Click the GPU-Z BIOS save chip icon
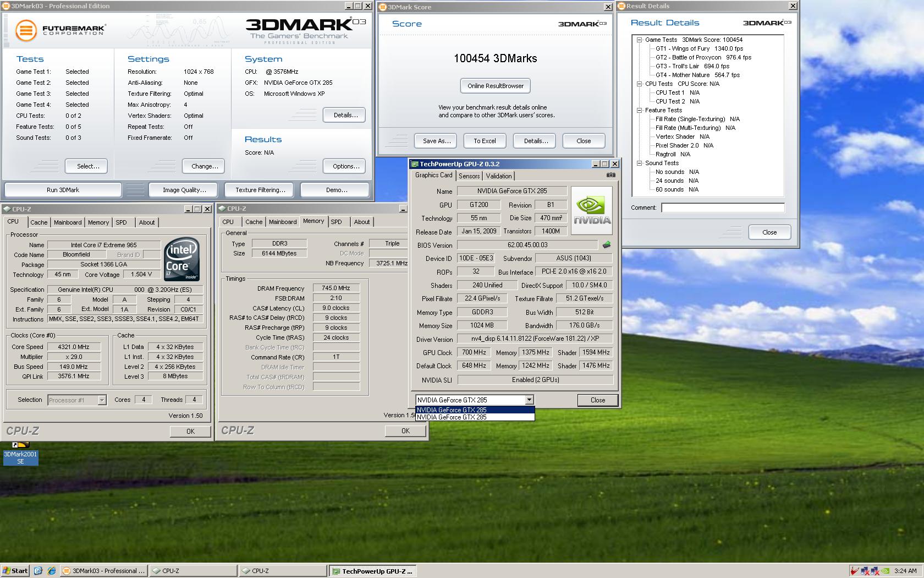The width and height of the screenshot is (924, 578). point(606,245)
